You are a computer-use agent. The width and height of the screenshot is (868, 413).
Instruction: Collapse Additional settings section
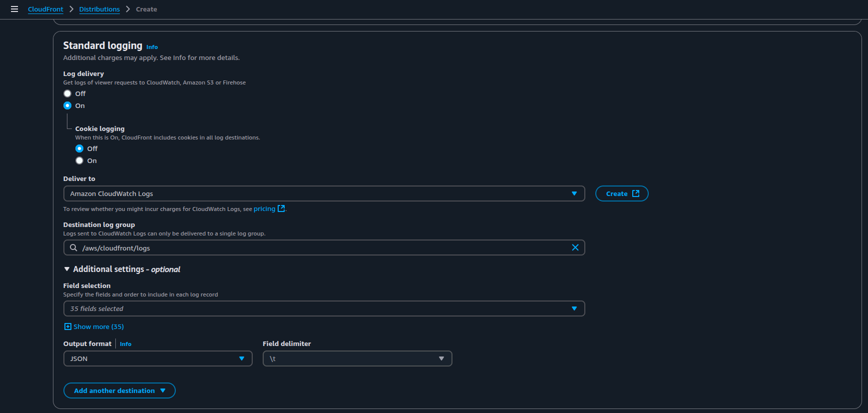[122, 269]
